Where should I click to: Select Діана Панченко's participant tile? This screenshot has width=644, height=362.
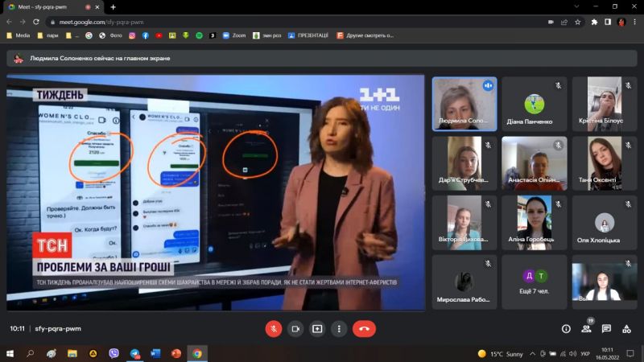535,104
